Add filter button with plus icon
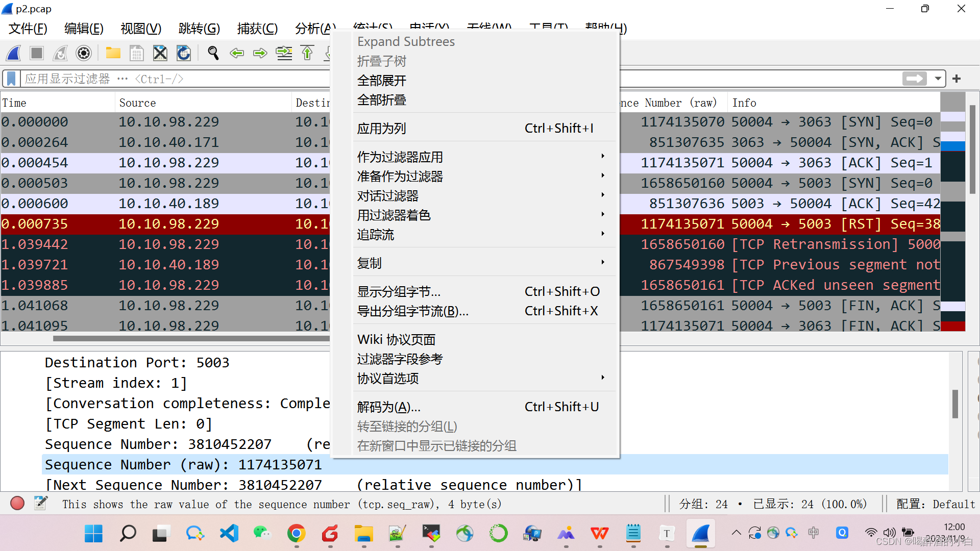The height and width of the screenshot is (551, 980). (x=957, y=79)
